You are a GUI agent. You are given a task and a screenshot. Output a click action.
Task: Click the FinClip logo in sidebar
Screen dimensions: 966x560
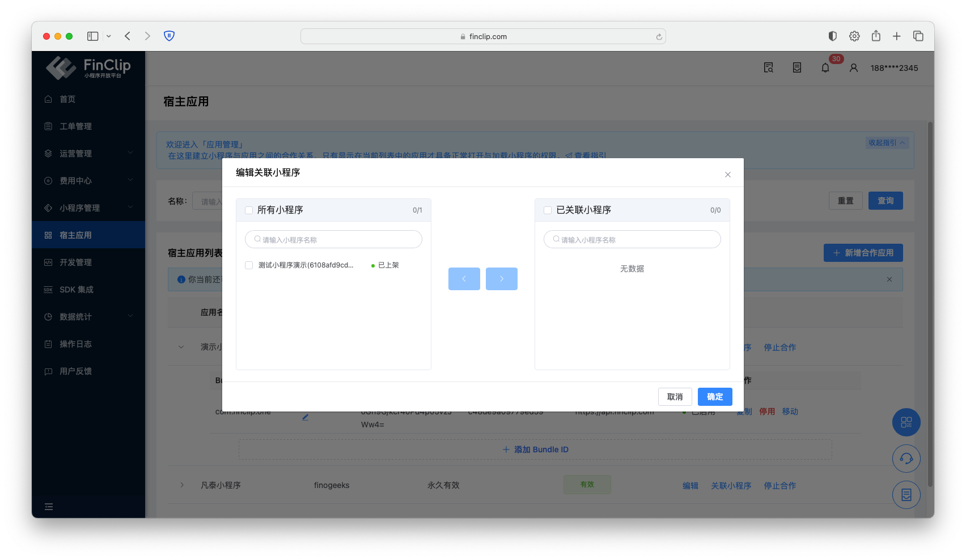(88, 67)
